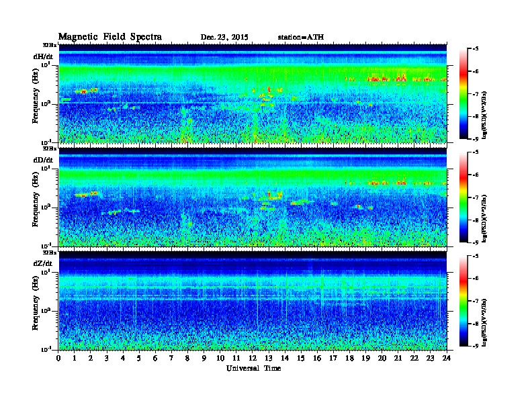Select the "dD/dt" panel label
The height and width of the screenshot is (411, 532).
[43, 160]
